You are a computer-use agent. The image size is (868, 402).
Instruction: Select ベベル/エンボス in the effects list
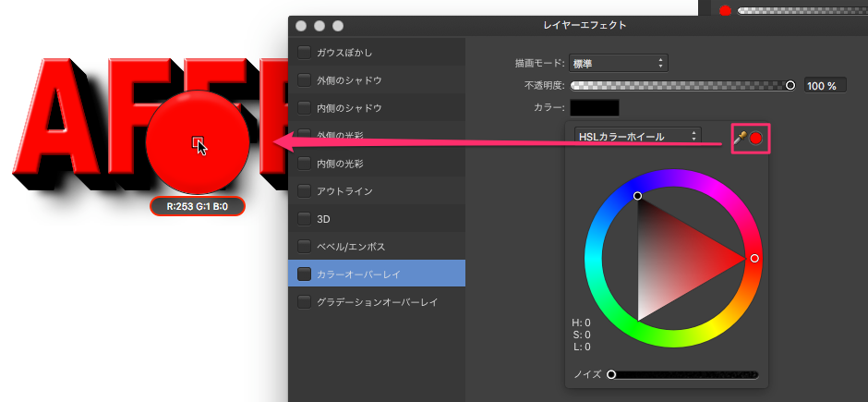[350, 247]
